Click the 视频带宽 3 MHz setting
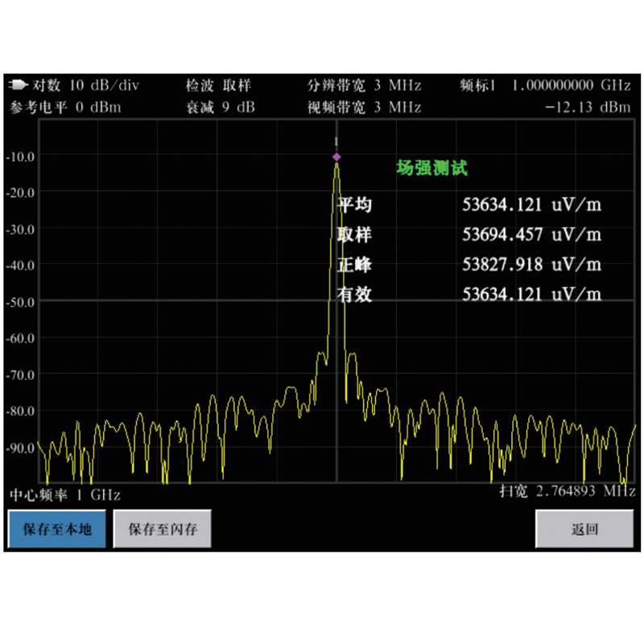 (x=364, y=107)
